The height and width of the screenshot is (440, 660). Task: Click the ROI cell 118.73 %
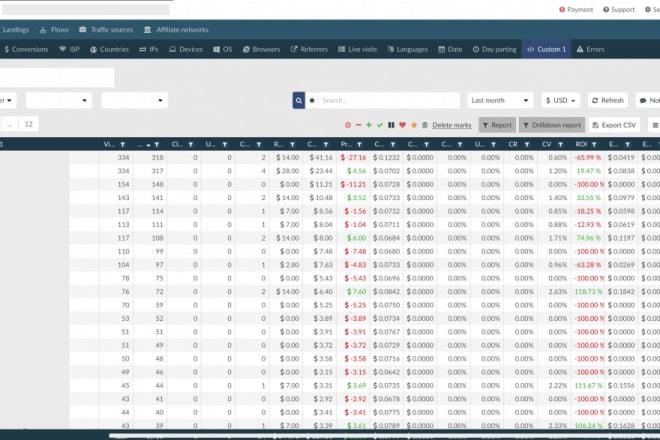click(x=588, y=291)
